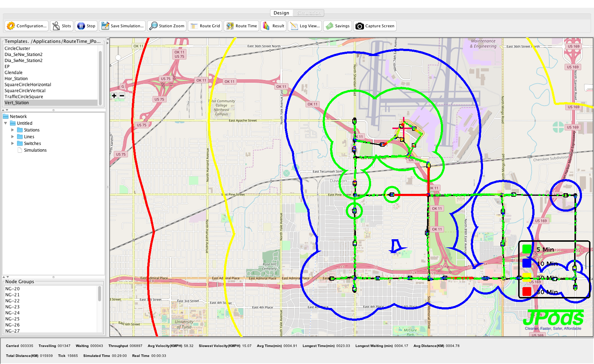Open the Log View window
This screenshot has width=594, height=364.
305,26
